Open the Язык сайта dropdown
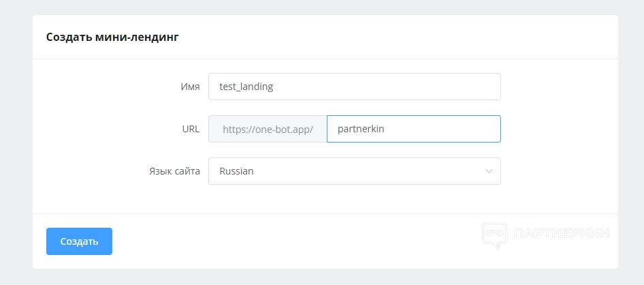The width and height of the screenshot is (644, 285). [x=354, y=171]
